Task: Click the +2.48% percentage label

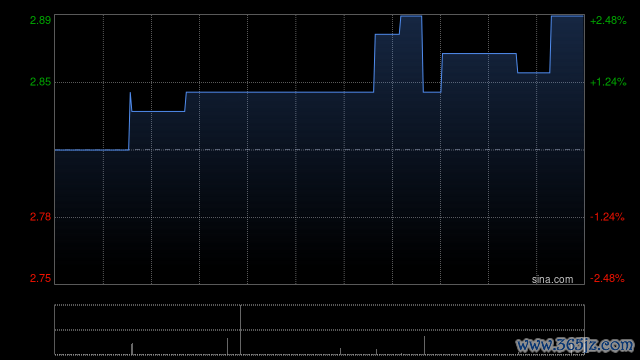Action: [608, 20]
